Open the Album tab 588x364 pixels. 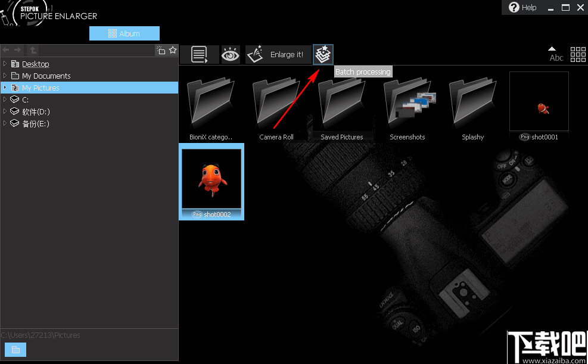(x=125, y=33)
